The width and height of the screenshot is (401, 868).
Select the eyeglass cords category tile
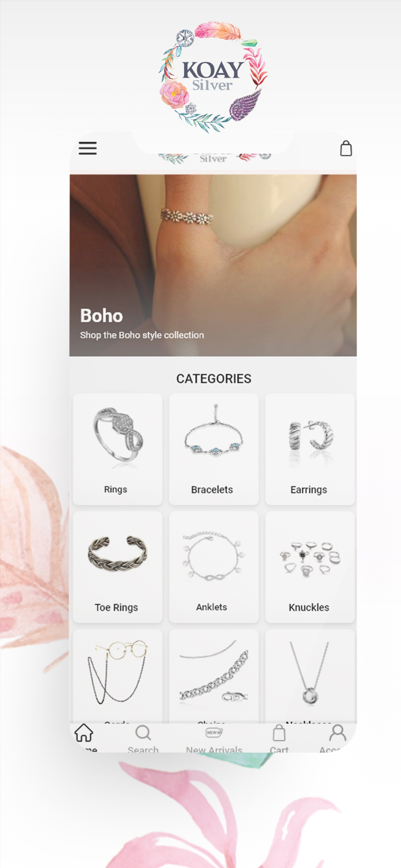(x=117, y=676)
